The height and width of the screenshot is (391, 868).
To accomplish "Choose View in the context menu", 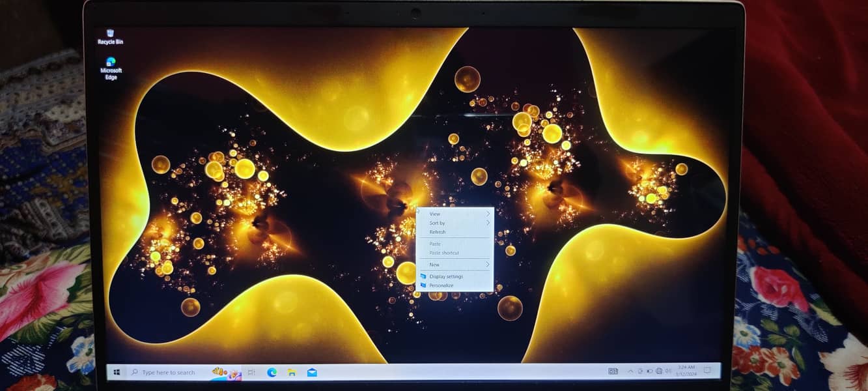I will click(x=455, y=214).
